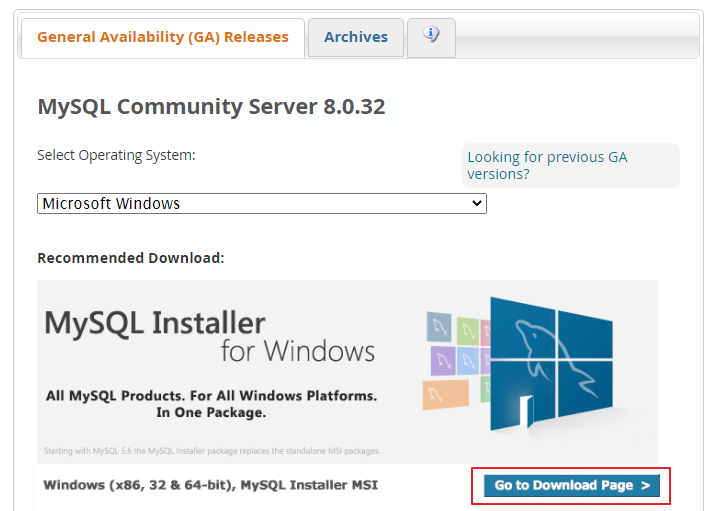Viewport: 715px width, 511px height.
Task: Follow the previous GA versions link
Action: pos(547,165)
